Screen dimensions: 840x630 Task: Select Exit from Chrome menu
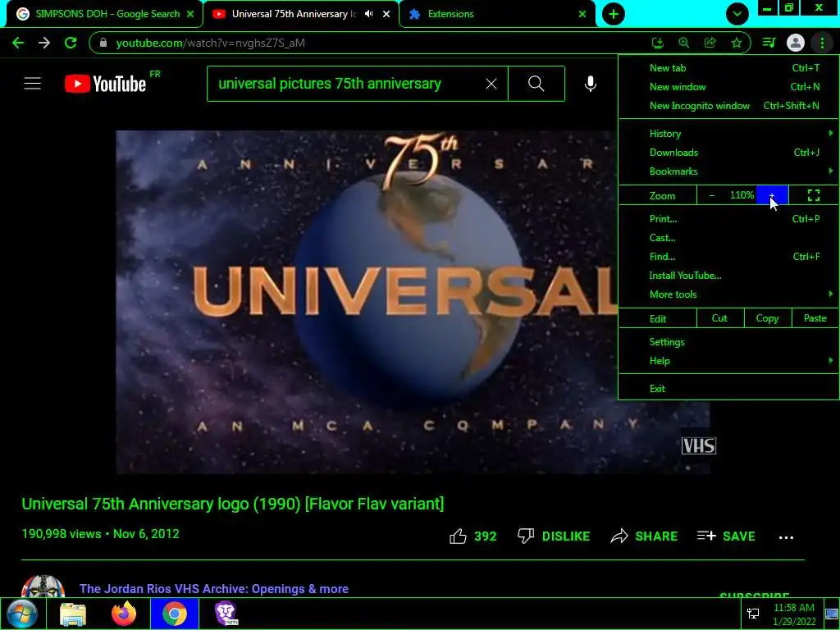pos(728,389)
